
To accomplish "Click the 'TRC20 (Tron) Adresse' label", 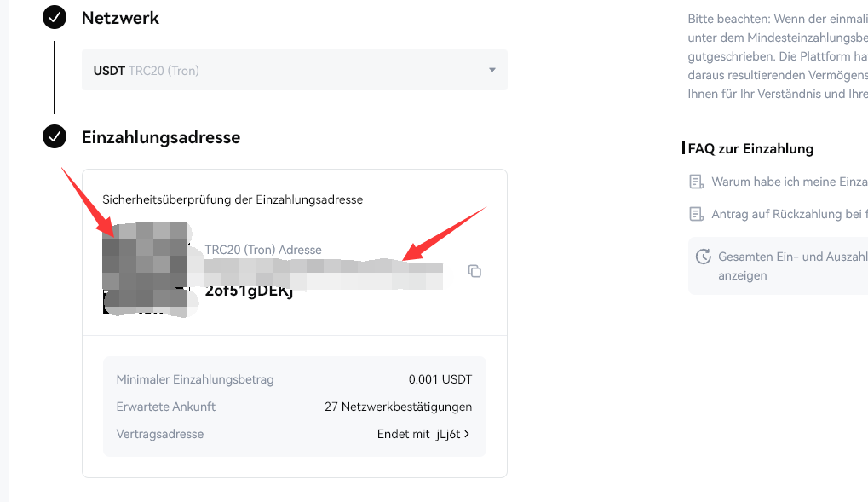I will point(263,250).
